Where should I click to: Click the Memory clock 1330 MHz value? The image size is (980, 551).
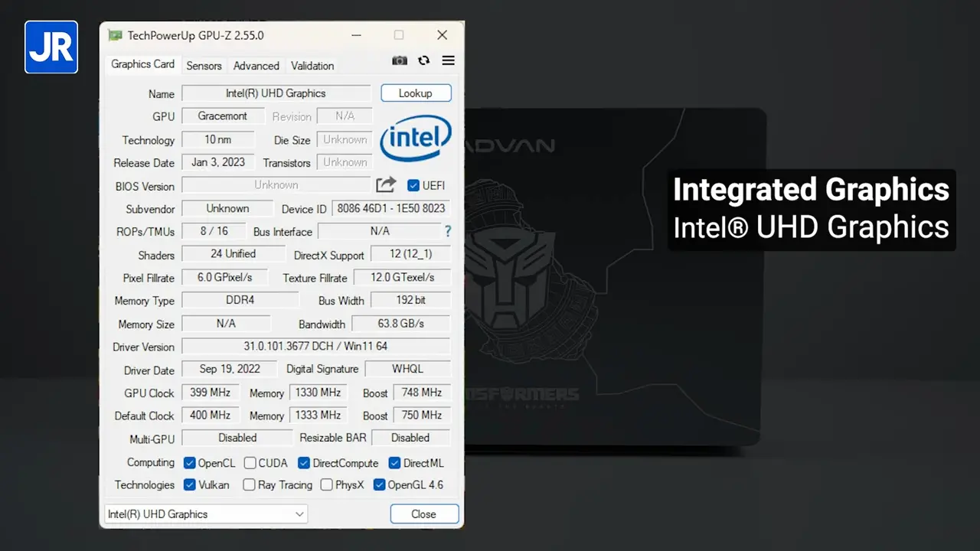318,392
